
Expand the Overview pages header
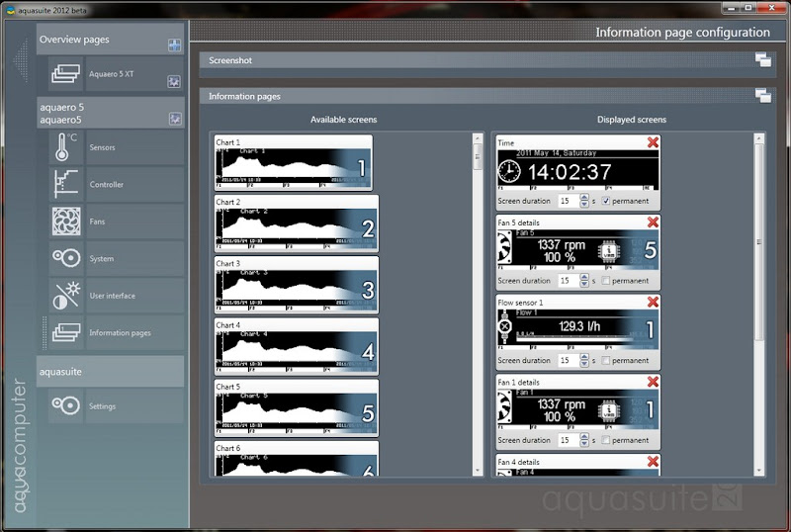pyautogui.click(x=110, y=39)
